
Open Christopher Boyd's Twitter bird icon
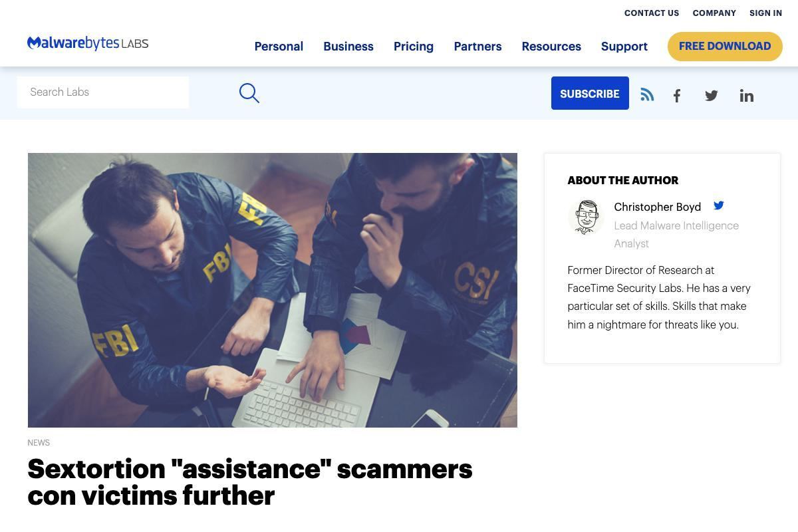pos(719,205)
